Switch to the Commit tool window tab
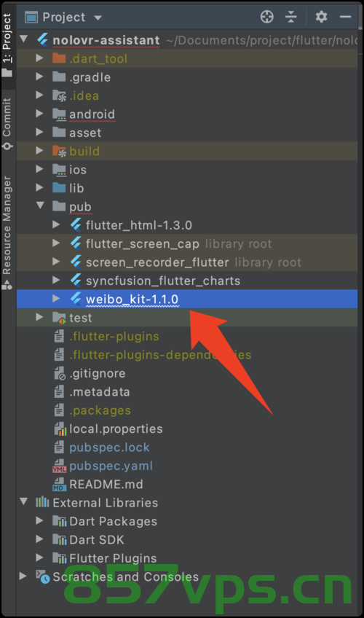The width and height of the screenshot is (364, 618). (x=7, y=124)
